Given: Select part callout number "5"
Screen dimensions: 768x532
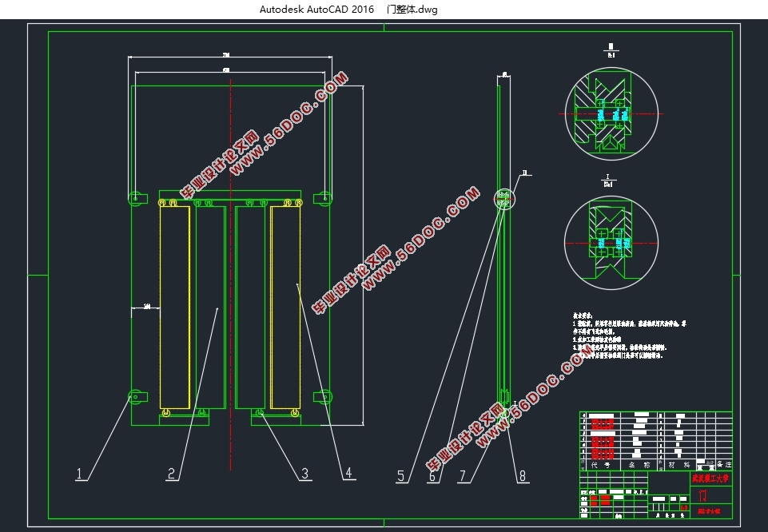Looking at the screenshot, I should pyautogui.click(x=400, y=476).
